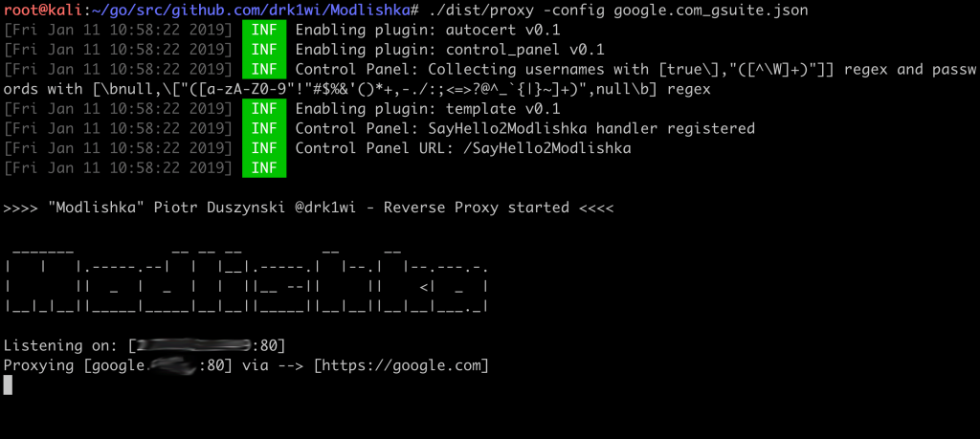Click the timestamp on the autocert line
The width and height of the screenshot is (980, 439).
[x=118, y=29]
